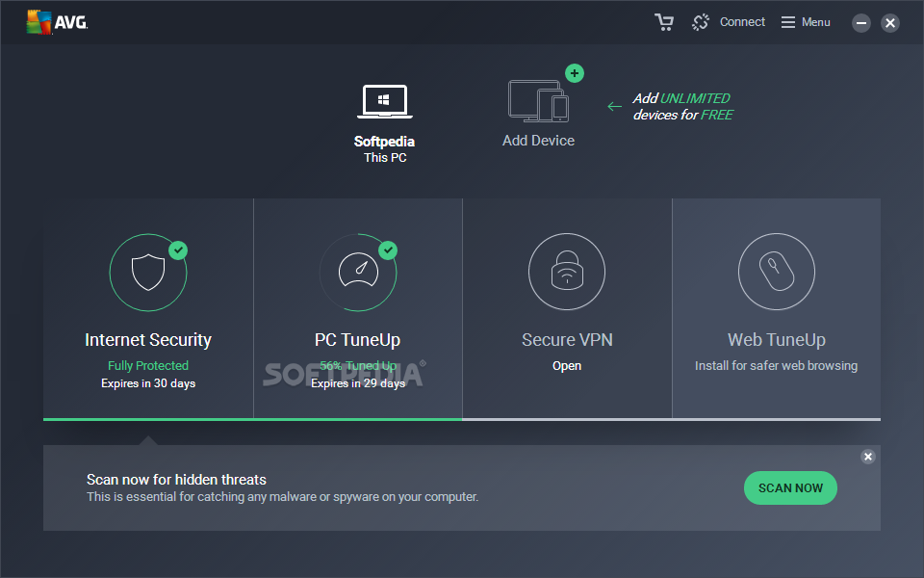The height and width of the screenshot is (578, 924).
Task: Open the shopping cart icon
Action: coord(664,22)
